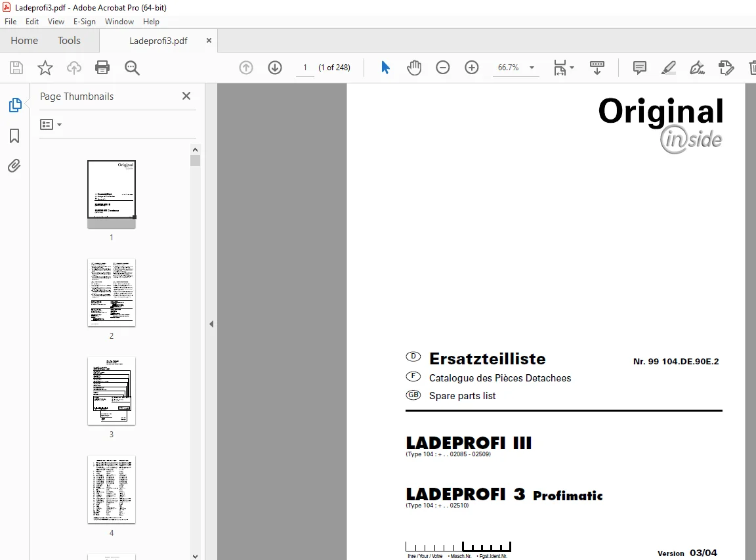This screenshot has width=756, height=560.
Task: Go to next page arrow
Action: pyautogui.click(x=275, y=68)
